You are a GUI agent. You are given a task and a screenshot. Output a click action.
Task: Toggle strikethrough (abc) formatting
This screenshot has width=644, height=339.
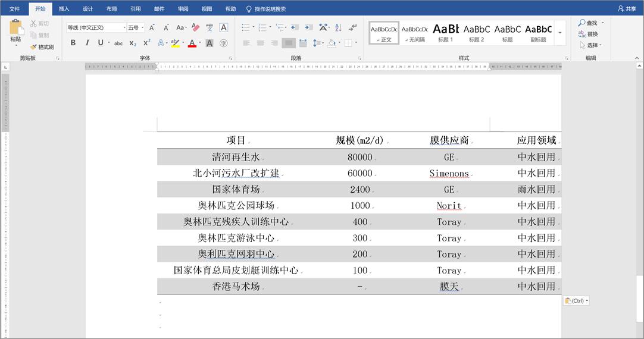pos(118,43)
